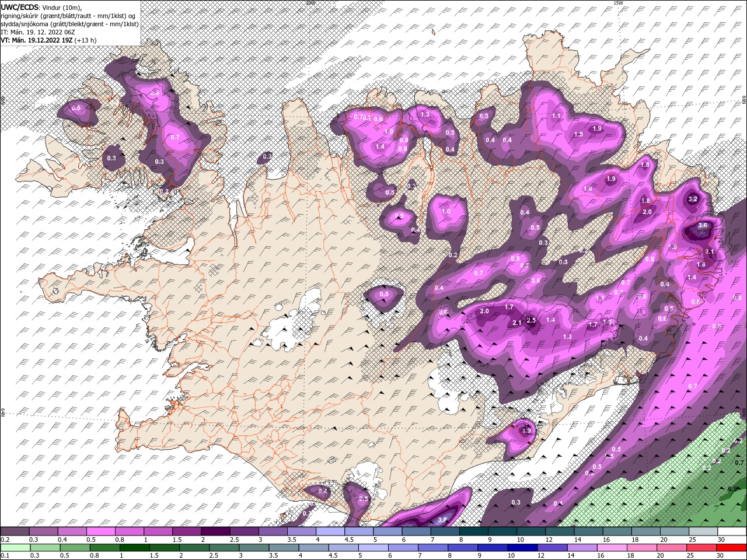Image resolution: width=747 pixels, height=560 pixels.
Task: Click the darkest purple snow-scale swatch labelled 2
Action: pyautogui.click(x=215, y=531)
